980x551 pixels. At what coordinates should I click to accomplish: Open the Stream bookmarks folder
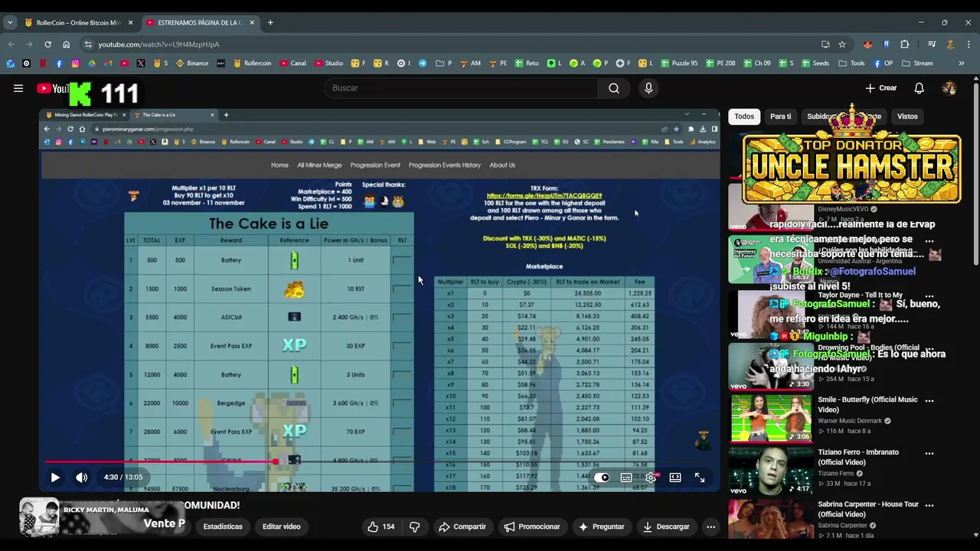pyautogui.click(x=917, y=64)
